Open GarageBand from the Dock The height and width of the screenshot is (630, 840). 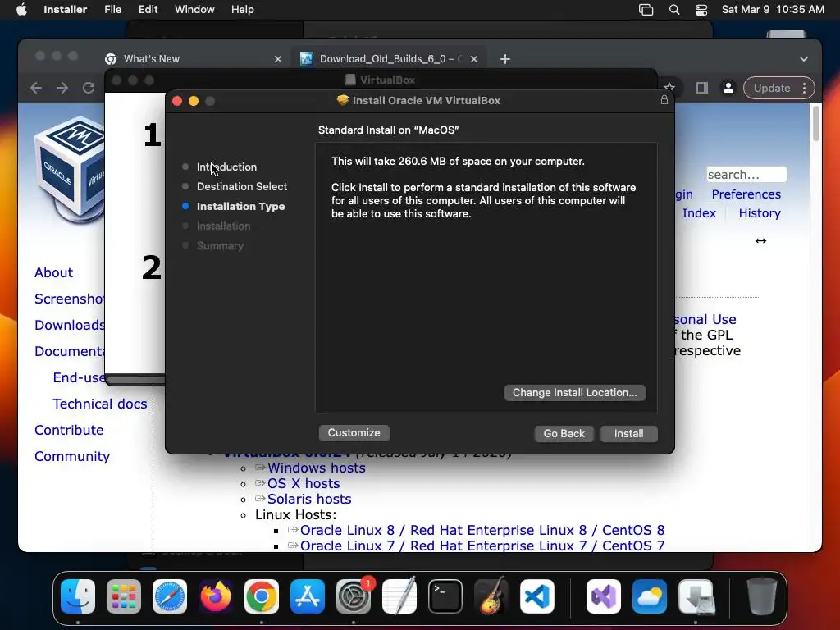tap(491, 596)
